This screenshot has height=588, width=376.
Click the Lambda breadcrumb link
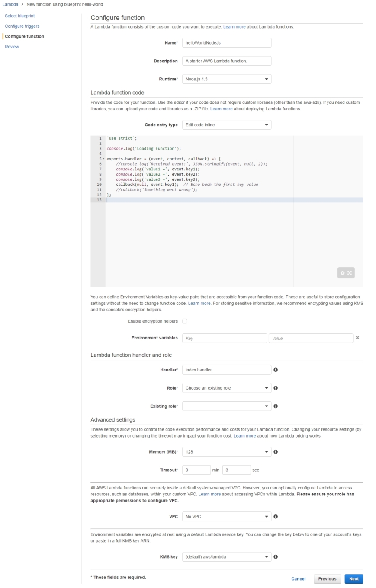[10, 4]
